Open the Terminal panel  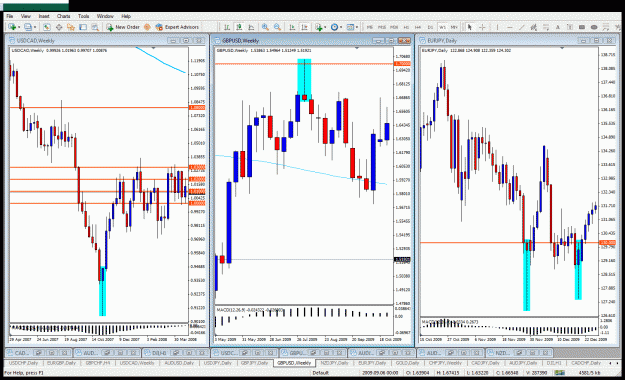[83, 27]
